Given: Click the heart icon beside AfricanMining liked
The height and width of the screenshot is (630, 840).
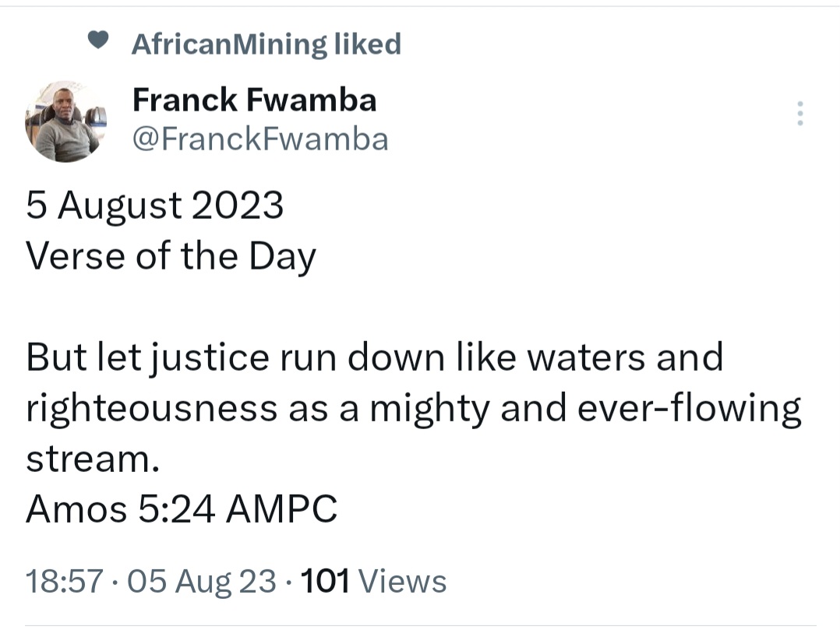Looking at the screenshot, I should click(x=98, y=43).
